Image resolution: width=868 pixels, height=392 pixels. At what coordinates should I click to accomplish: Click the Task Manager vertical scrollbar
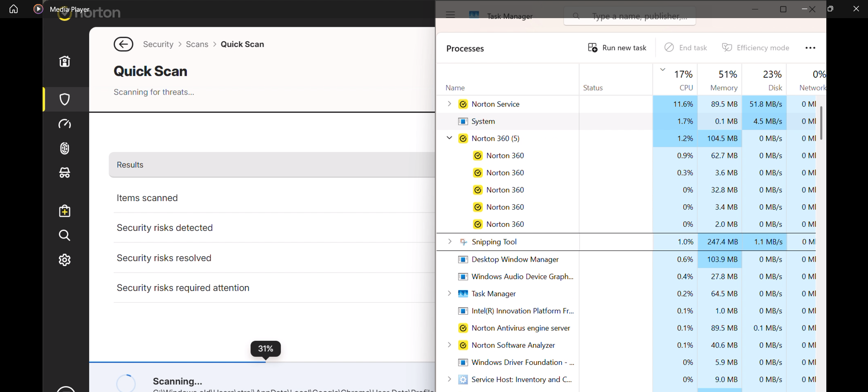(x=821, y=123)
